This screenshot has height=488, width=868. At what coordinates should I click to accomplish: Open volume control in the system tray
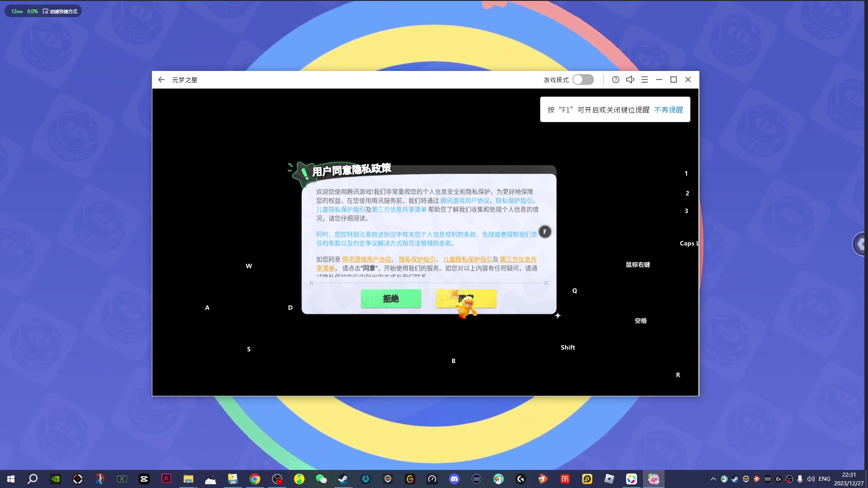pyautogui.click(x=811, y=479)
